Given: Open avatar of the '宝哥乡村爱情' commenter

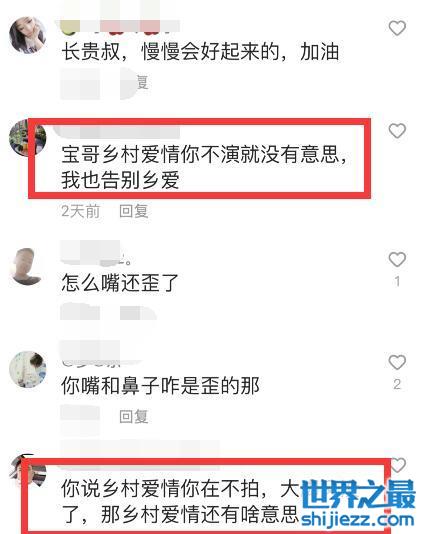Looking at the screenshot, I should pyautogui.click(x=27, y=138).
